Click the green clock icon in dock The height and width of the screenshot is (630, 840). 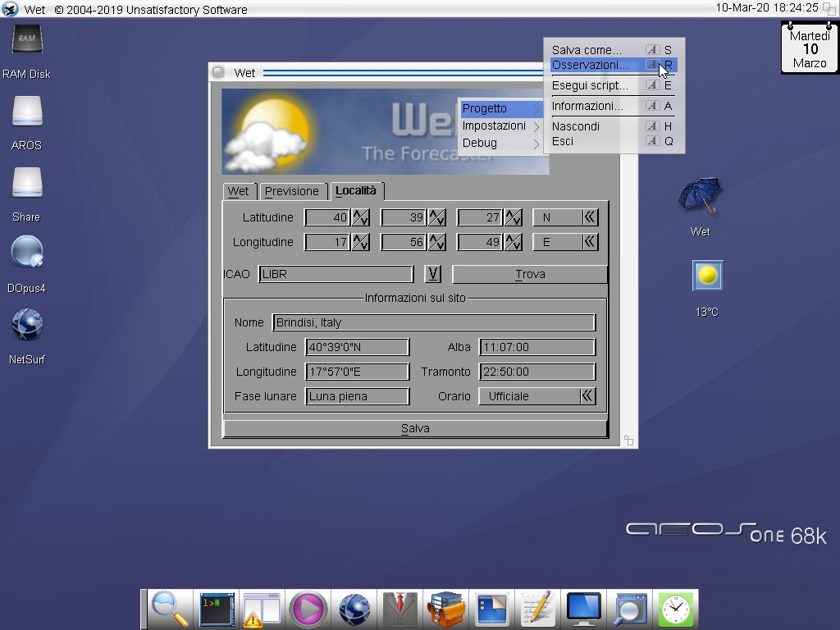[x=675, y=609]
